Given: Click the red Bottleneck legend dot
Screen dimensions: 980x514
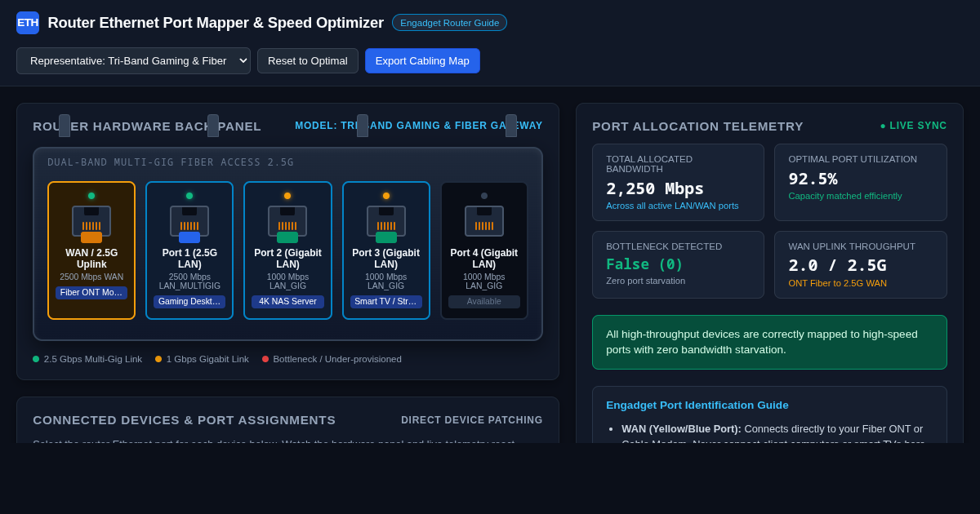Looking at the screenshot, I should [x=265, y=359].
